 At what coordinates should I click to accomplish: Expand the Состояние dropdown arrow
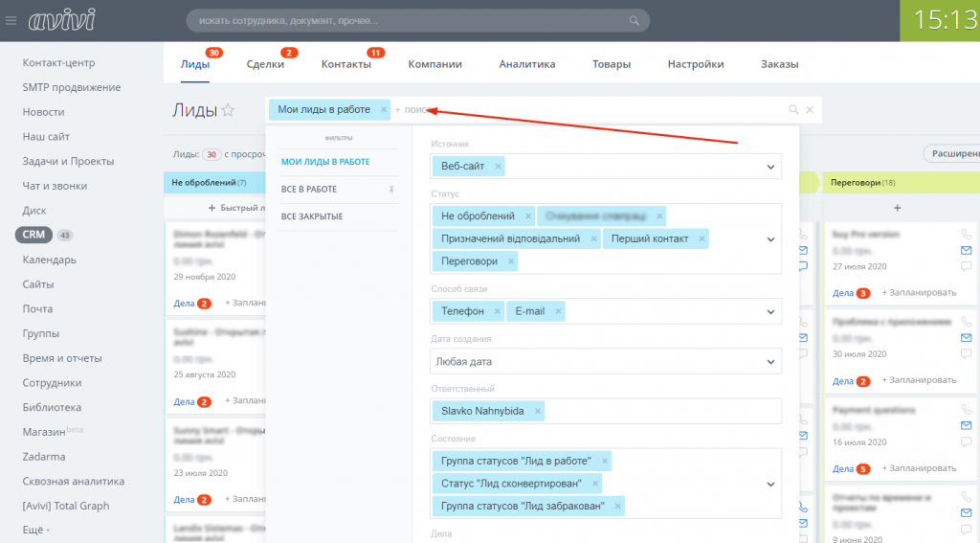tap(770, 485)
